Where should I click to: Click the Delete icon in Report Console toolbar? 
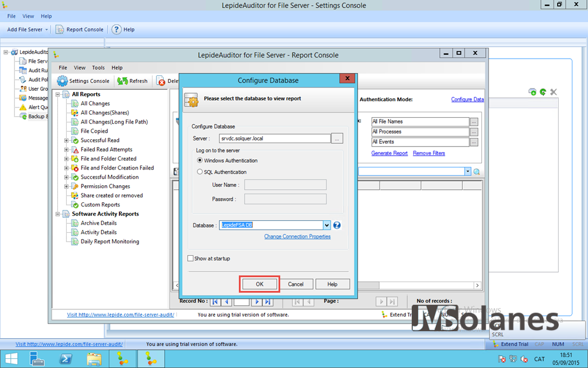tap(161, 81)
